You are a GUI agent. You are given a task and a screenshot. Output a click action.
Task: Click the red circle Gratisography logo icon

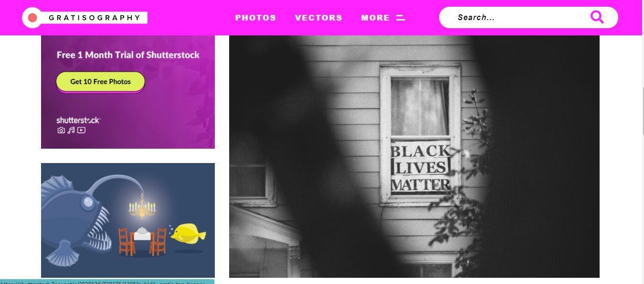32,18
